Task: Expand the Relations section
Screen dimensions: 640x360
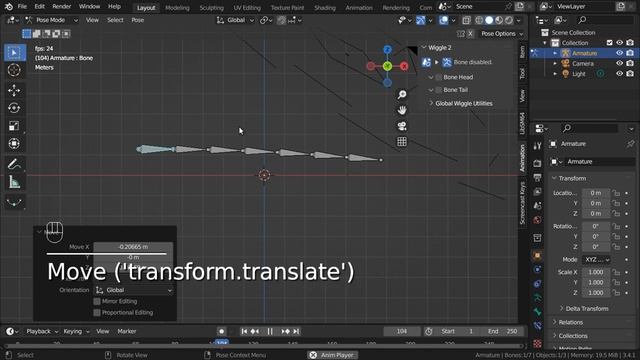Action: [x=571, y=322]
